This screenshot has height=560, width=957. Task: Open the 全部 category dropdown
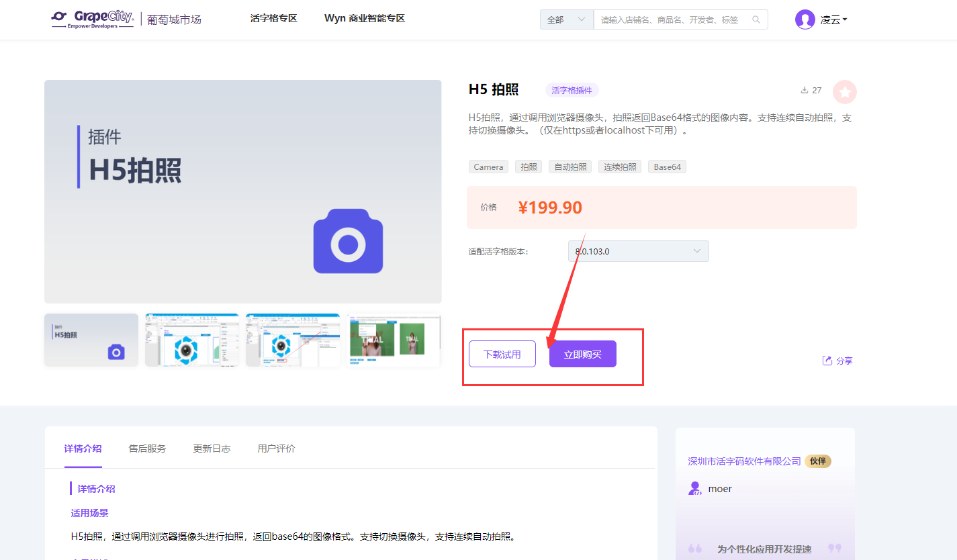567,20
